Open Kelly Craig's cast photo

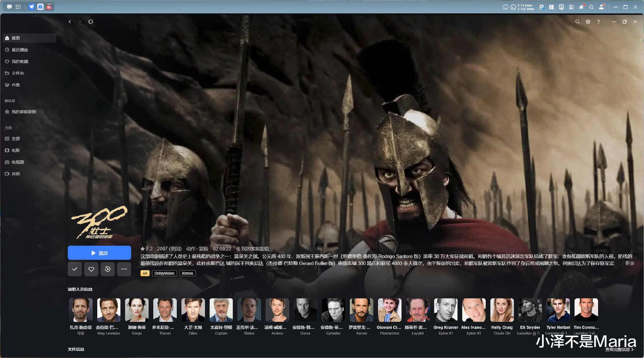[502, 310]
